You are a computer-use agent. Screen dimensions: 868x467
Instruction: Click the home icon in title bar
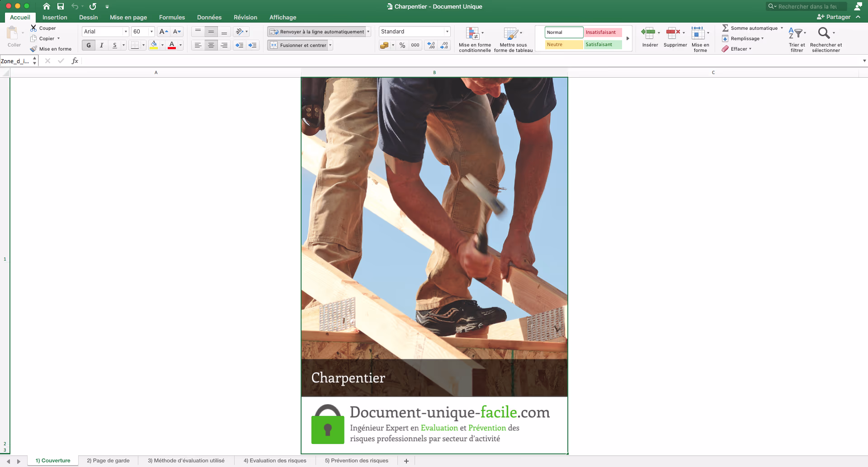coord(46,6)
